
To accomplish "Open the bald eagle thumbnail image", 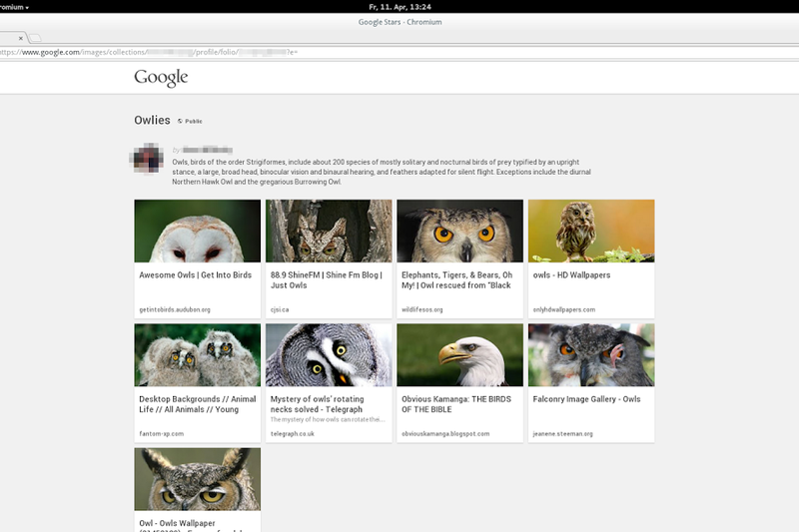I will tap(459, 354).
